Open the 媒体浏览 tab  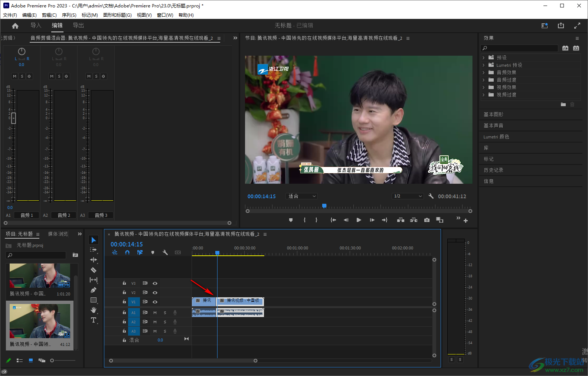click(x=58, y=234)
